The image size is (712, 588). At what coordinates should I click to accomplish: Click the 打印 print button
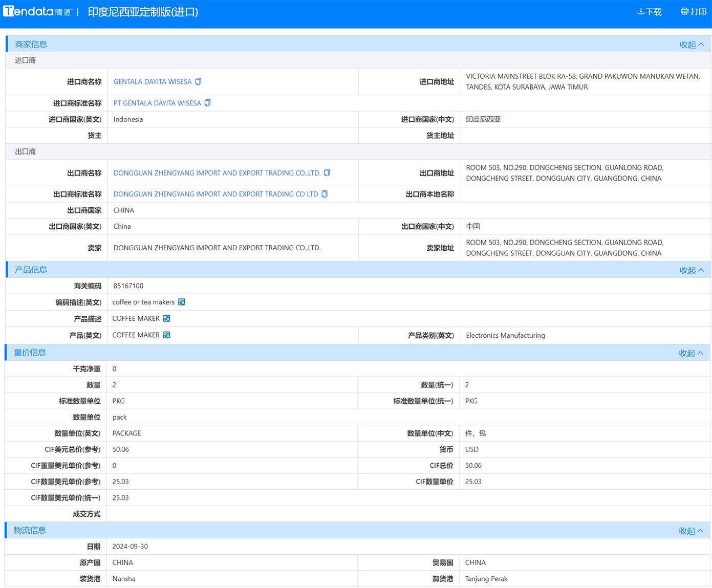click(x=693, y=12)
